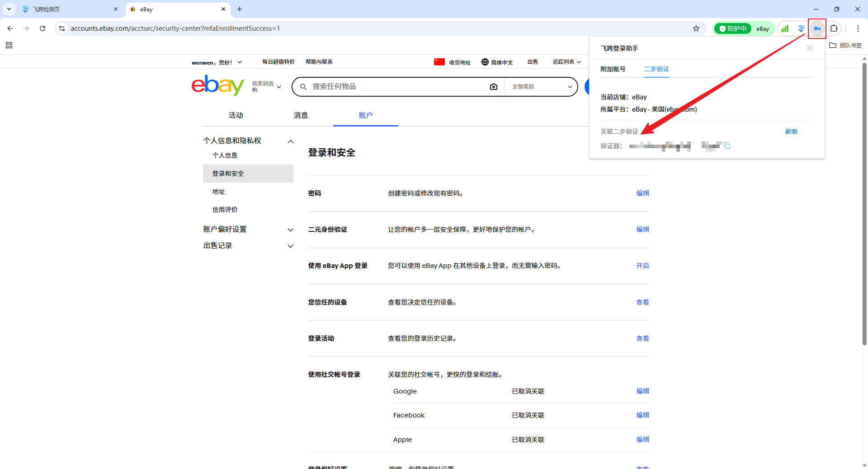Expand the 追踪列表 watchlist dropdown

(566, 62)
